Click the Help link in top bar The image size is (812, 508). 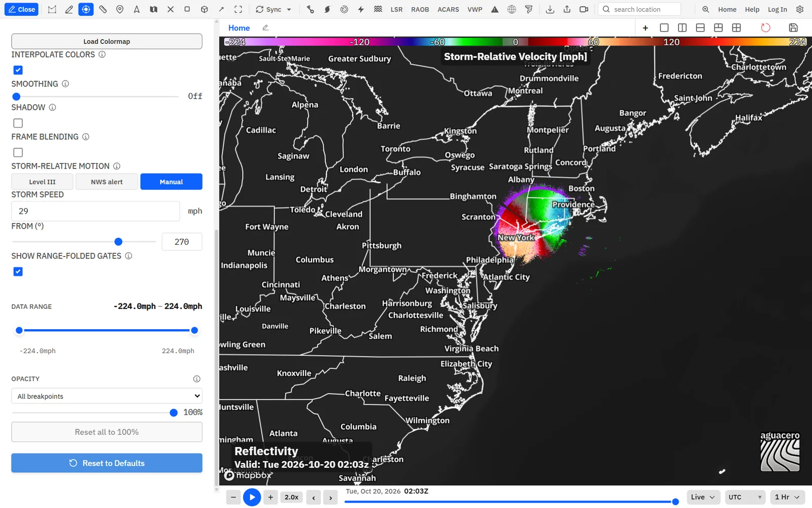pyautogui.click(x=752, y=9)
